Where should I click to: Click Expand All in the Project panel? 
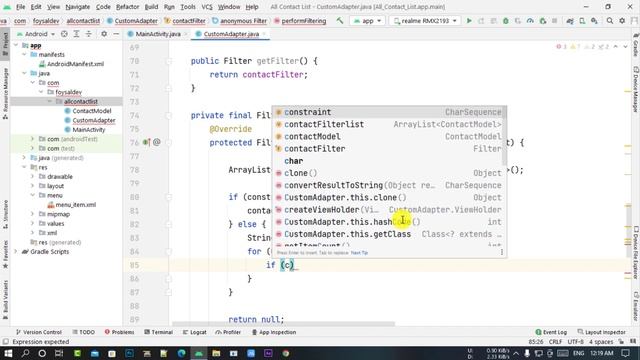tap(76, 34)
